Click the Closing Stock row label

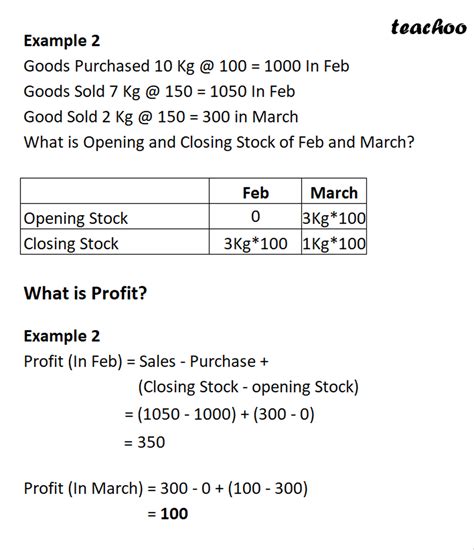pyautogui.click(x=71, y=244)
